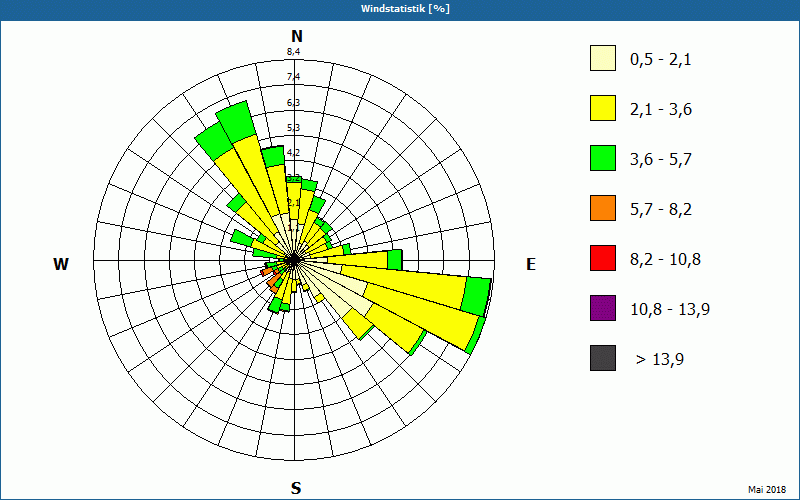Click the 7,4 axis value

293,77
